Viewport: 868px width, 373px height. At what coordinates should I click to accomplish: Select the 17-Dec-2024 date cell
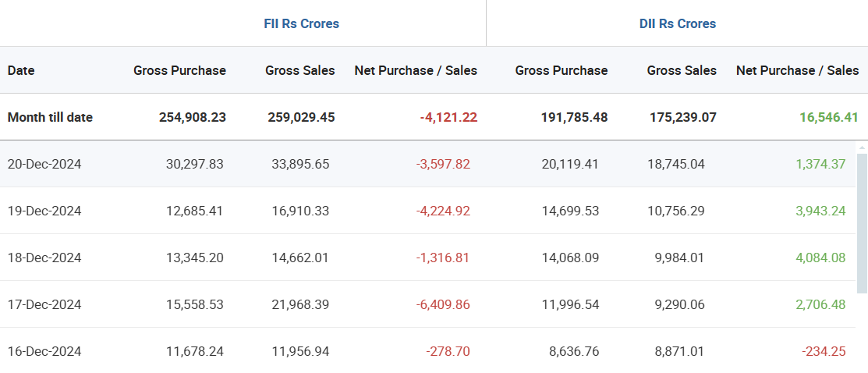point(44,304)
